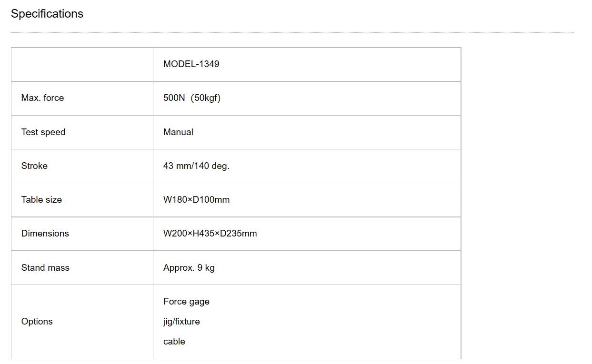This screenshot has width=592, height=364.
Task: Click the Test speed label
Action: (x=43, y=132)
